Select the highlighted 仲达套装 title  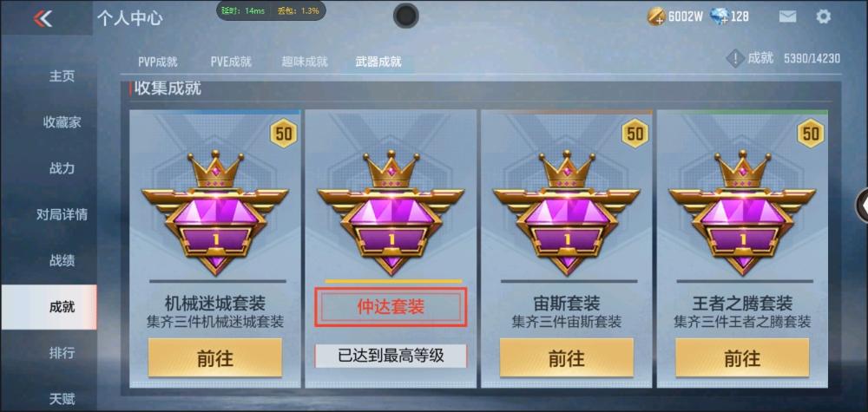coord(391,307)
